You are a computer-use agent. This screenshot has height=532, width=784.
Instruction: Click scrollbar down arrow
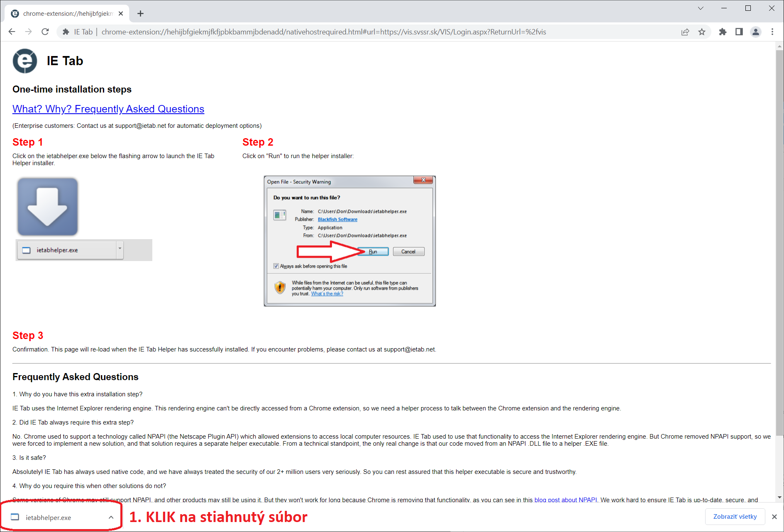[779, 497]
